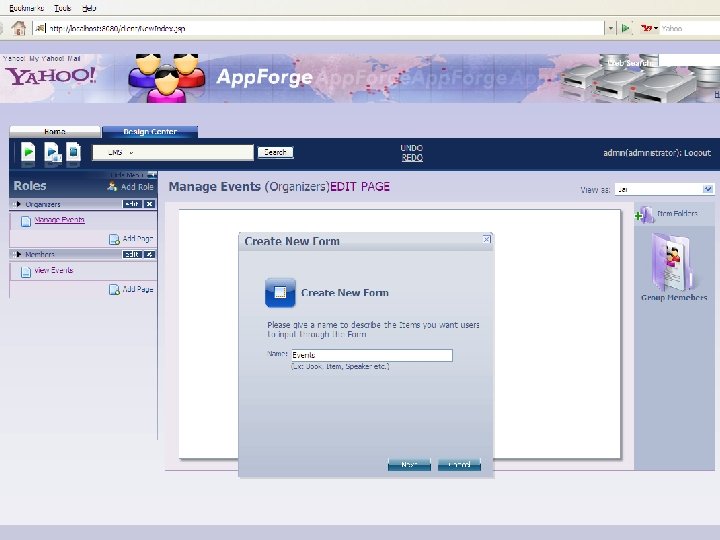Click the Group Members label
The height and width of the screenshot is (540, 720).
pos(674,298)
